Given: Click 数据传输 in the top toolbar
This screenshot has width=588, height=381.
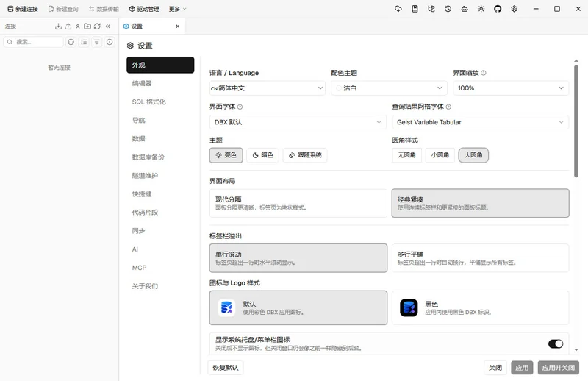Looking at the screenshot, I should pyautogui.click(x=104, y=9).
